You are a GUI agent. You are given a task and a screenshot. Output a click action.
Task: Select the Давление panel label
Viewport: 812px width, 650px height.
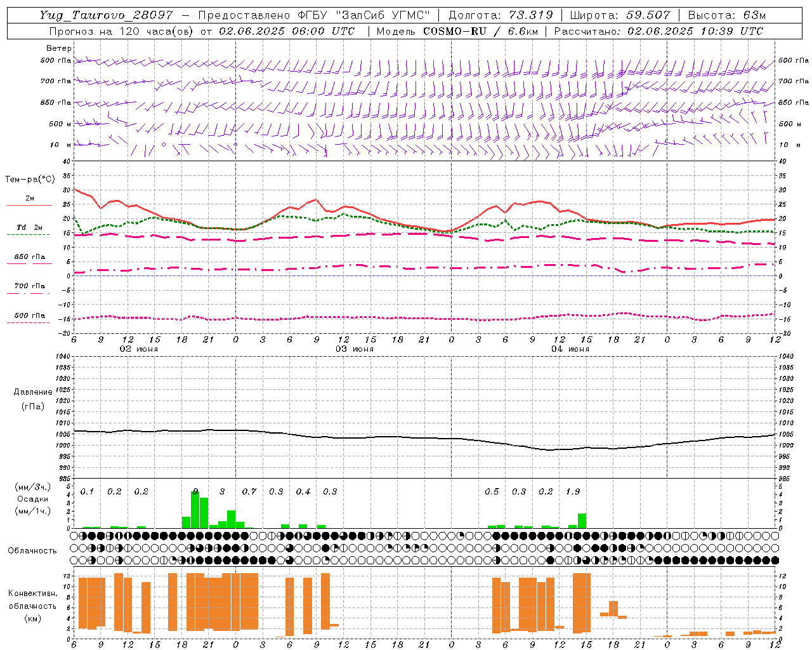tap(32, 392)
